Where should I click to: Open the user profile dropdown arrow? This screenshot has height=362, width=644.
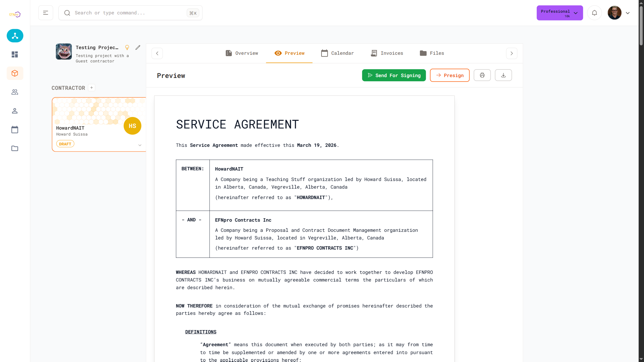[x=628, y=13]
